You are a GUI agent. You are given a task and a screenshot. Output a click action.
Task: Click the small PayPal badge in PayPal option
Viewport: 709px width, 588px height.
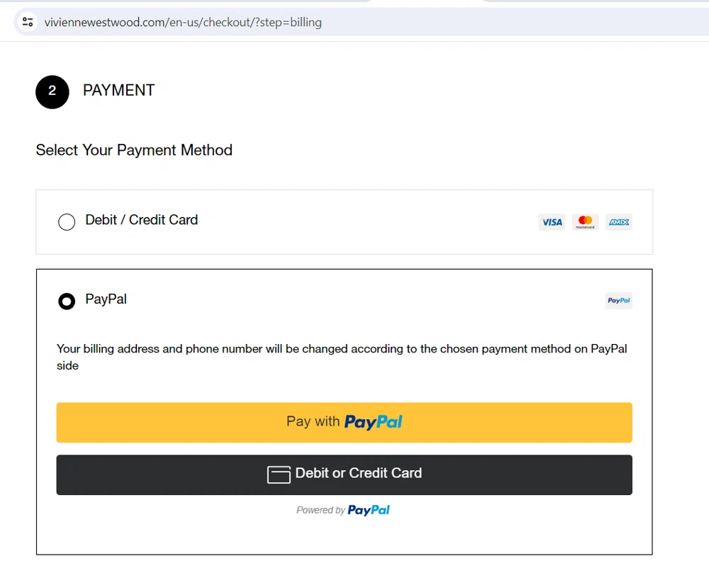pyautogui.click(x=618, y=301)
